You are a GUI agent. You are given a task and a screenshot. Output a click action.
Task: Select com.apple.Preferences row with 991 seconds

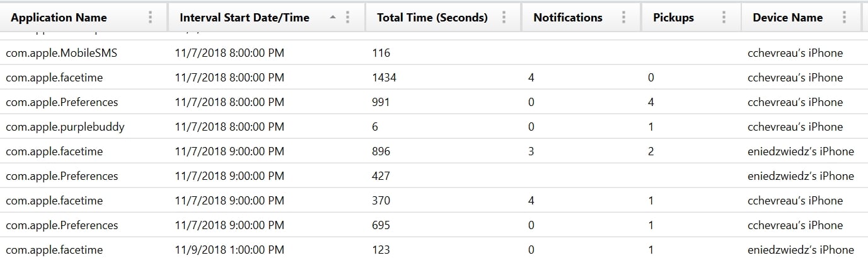pyautogui.click(x=434, y=102)
